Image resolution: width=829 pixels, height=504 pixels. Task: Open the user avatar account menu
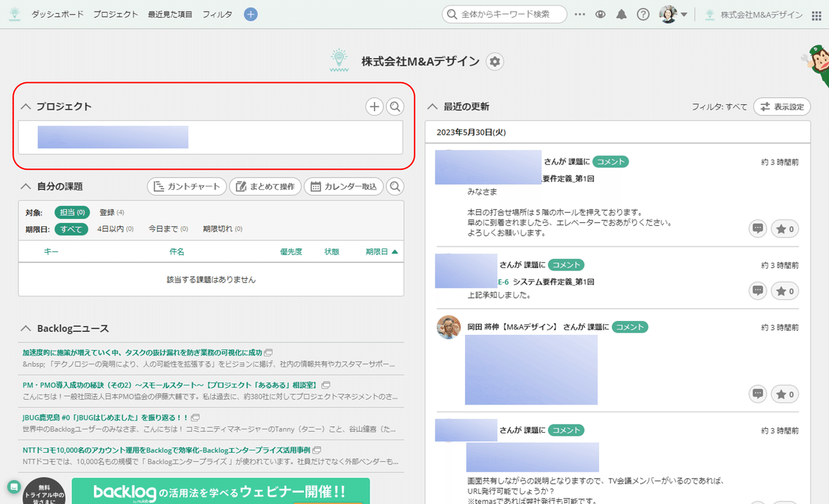[673, 14]
